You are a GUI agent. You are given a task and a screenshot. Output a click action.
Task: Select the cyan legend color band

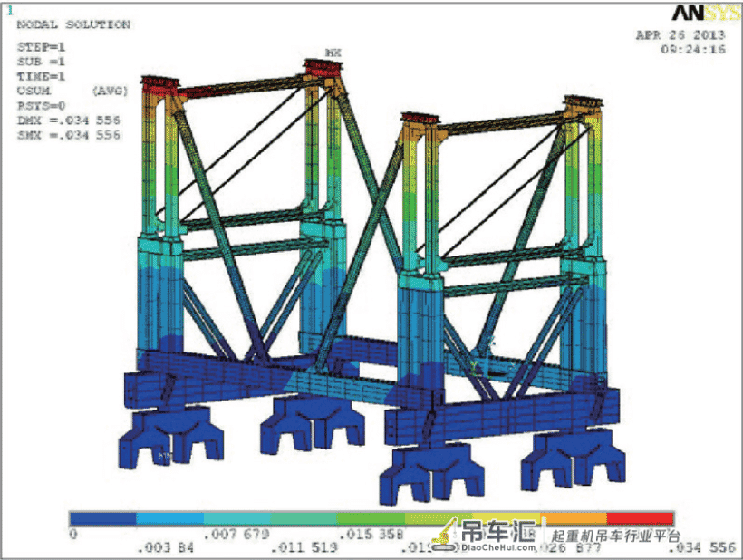tap(236, 518)
